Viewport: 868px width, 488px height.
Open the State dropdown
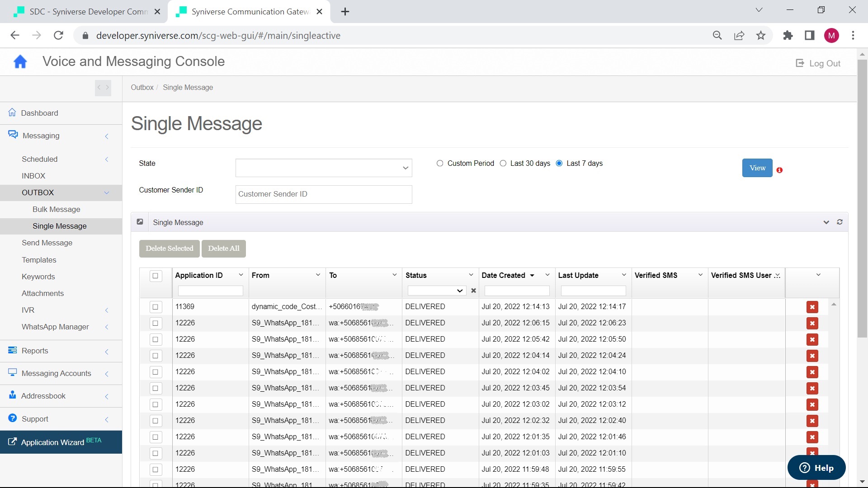(324, 168)
